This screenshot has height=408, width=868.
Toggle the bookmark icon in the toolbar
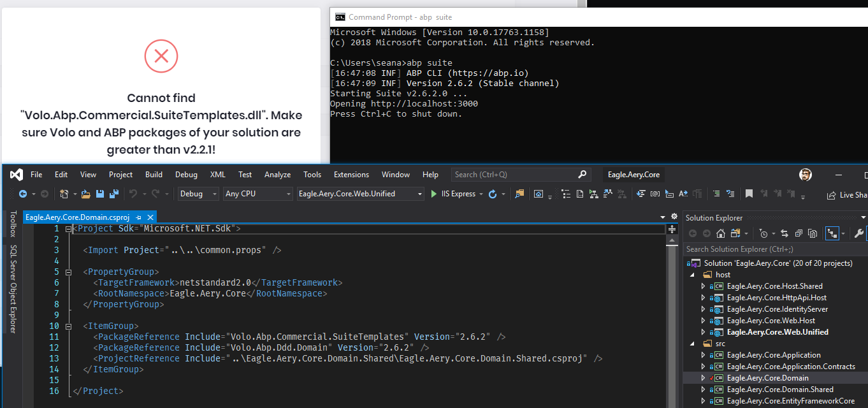749,194
